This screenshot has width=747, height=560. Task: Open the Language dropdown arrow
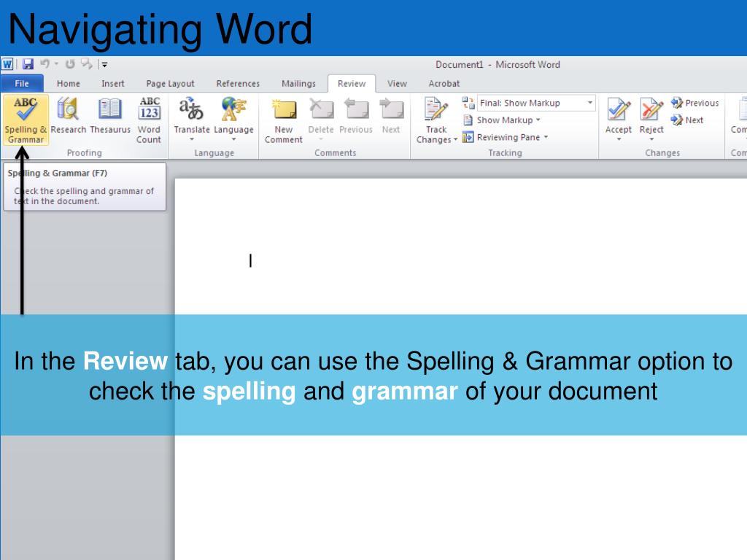[233, 139]
